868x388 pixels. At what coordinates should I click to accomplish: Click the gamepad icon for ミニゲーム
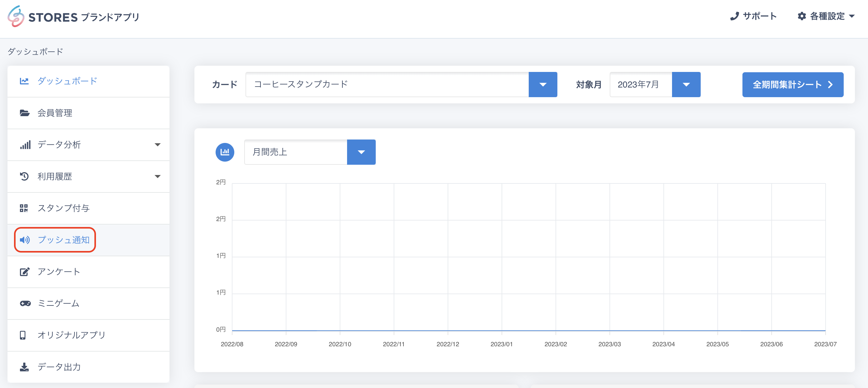tap(25, 304)
